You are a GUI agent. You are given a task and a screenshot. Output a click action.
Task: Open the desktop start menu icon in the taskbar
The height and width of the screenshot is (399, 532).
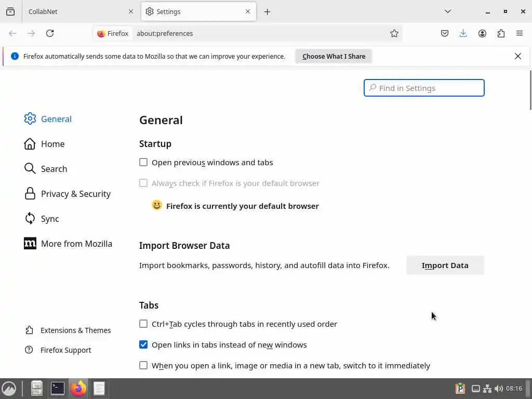pyautogui.click(x=9, y=389)
